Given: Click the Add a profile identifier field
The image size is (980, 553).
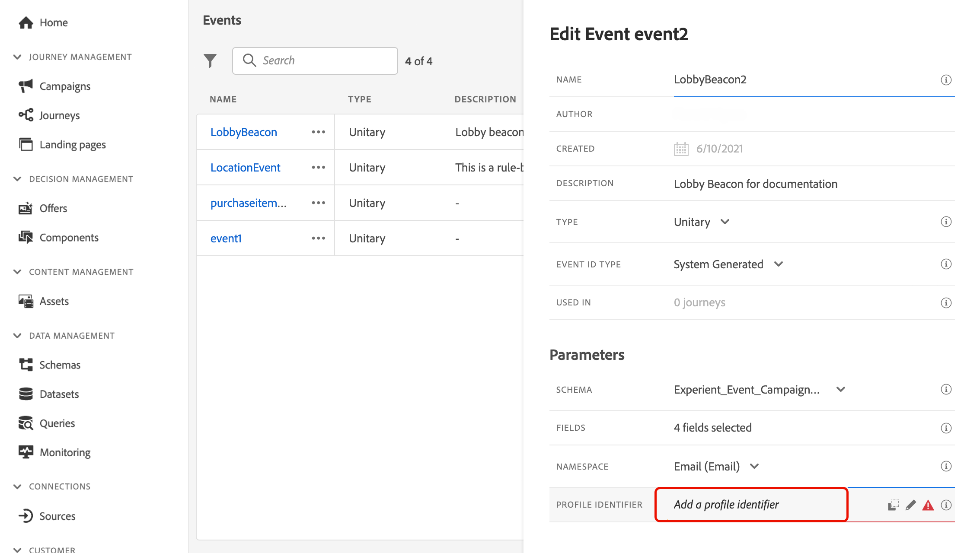Looking at the screenshot, I should 751,505.
